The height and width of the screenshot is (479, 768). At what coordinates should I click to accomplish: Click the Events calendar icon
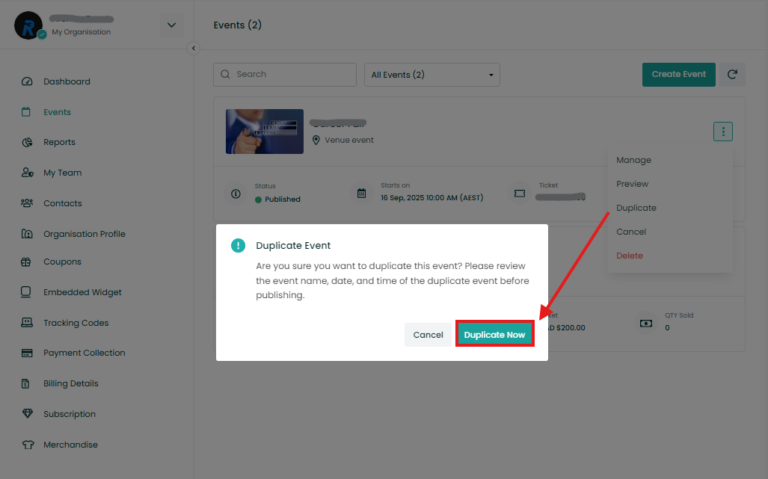(x=26, y=112)
